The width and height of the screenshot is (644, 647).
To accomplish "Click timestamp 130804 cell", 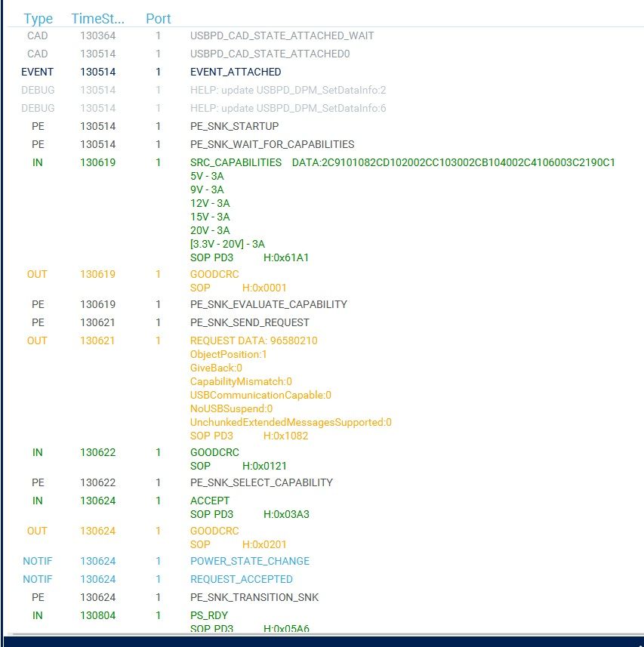I will (x=98, y=615).
